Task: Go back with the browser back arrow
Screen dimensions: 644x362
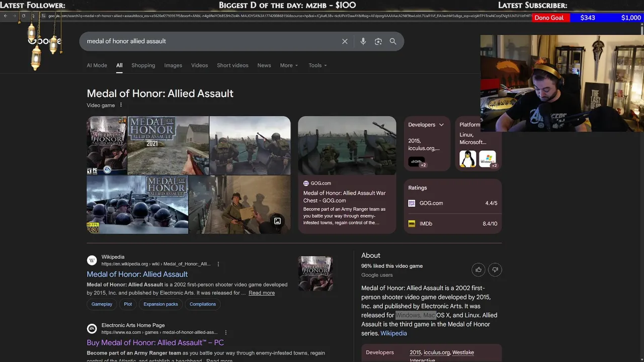Action: 6,16
